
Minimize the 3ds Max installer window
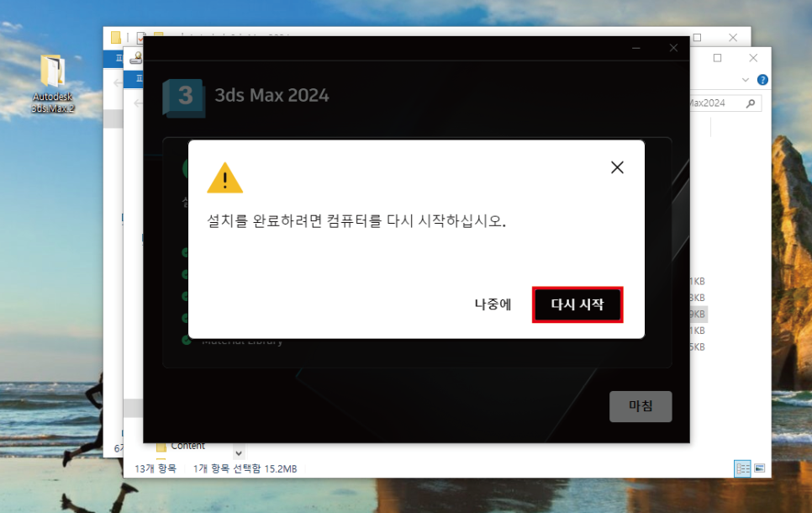point(636,48)
